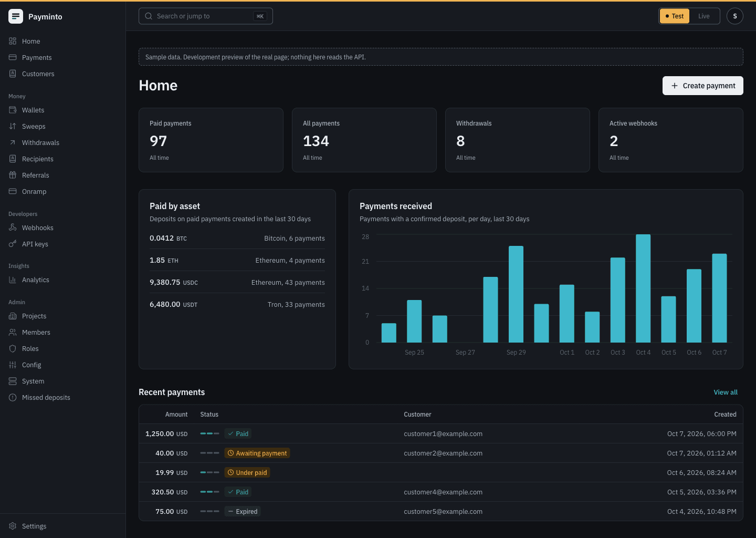Image resolution: width=756 pixels, height=538 pixels.
Task: Click the 1.85 ETH row
Action: tap(237, 260)
